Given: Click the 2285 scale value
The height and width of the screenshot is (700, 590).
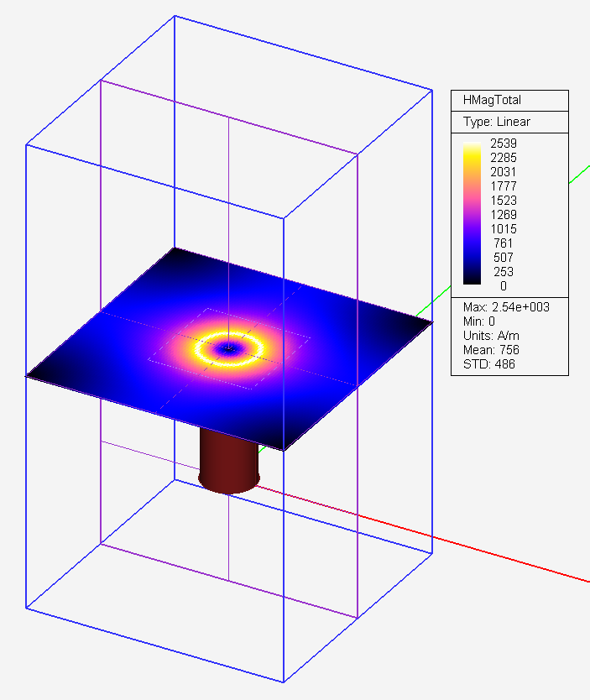Looking at the screenshot, I should 504,158.
